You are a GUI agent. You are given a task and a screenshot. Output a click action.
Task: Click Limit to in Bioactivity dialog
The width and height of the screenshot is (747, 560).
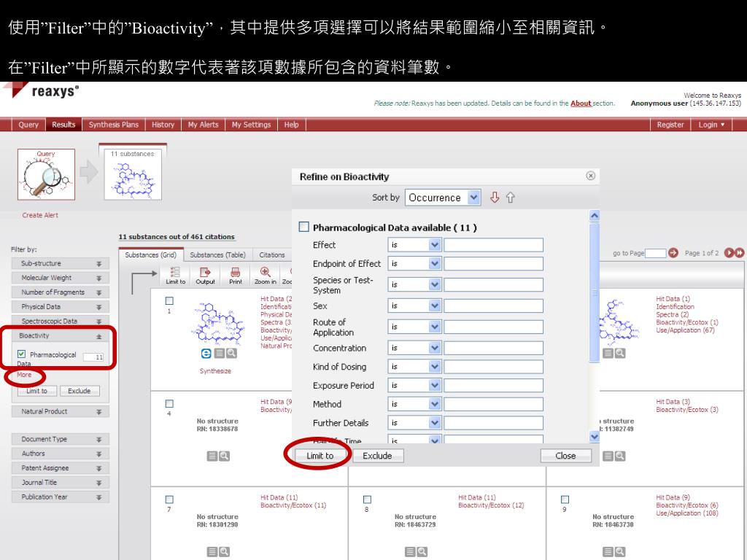click(320, 456)
